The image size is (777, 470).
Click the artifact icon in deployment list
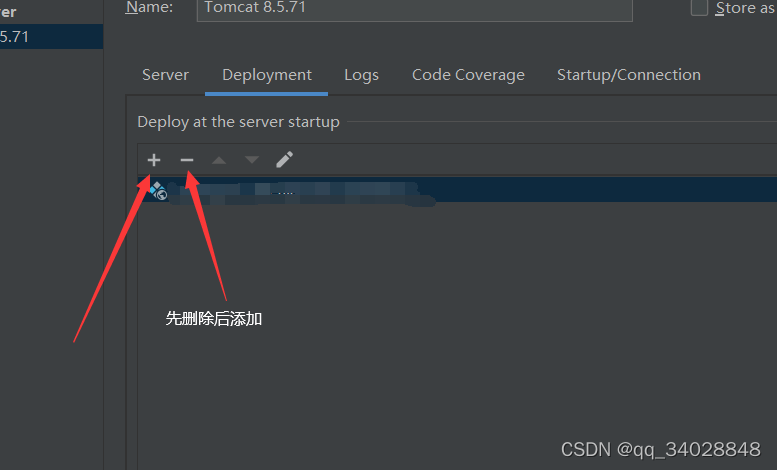pos(158,190)
